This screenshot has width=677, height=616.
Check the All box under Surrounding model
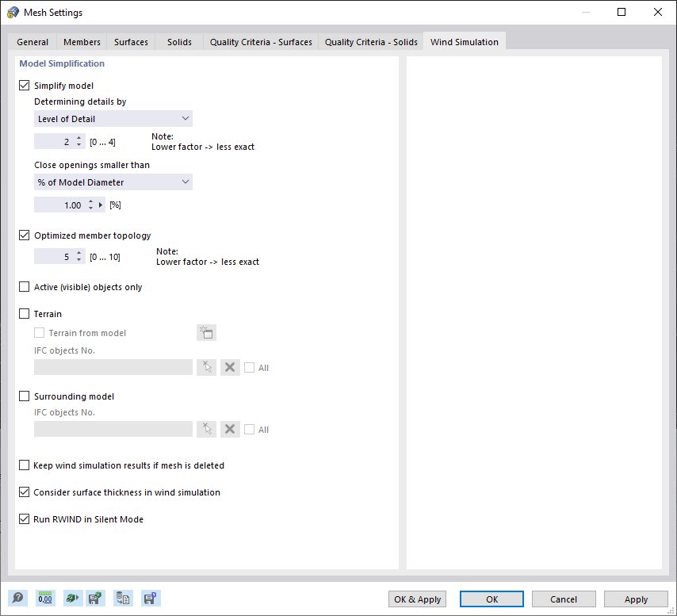click(249, 430)
